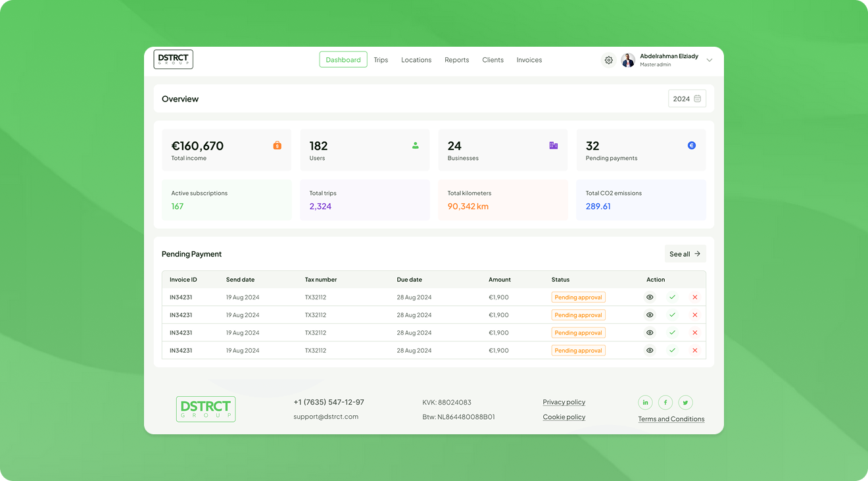Expand the user profile menu chevron
The image size is (868, 481).
point(709,60)
